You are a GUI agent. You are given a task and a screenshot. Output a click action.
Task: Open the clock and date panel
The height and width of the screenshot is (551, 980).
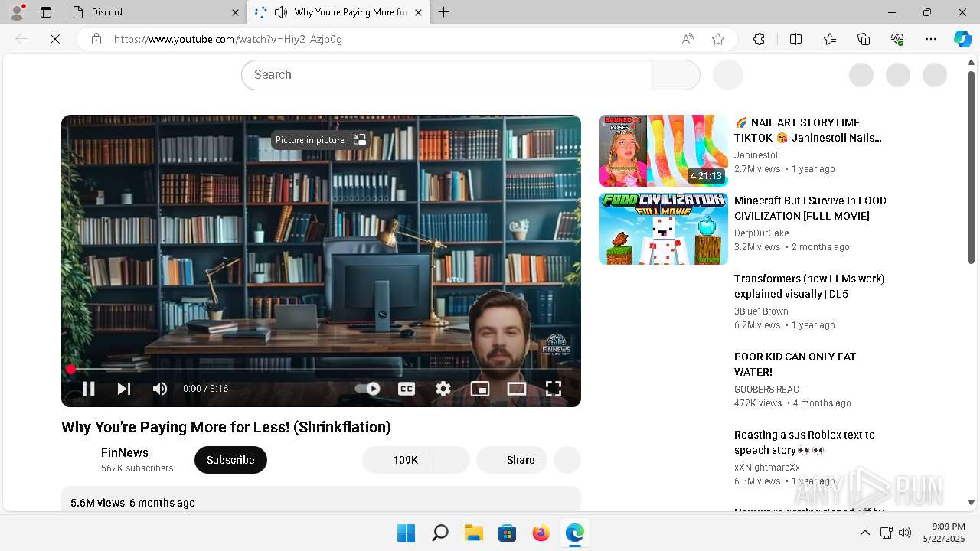[944, 533]
